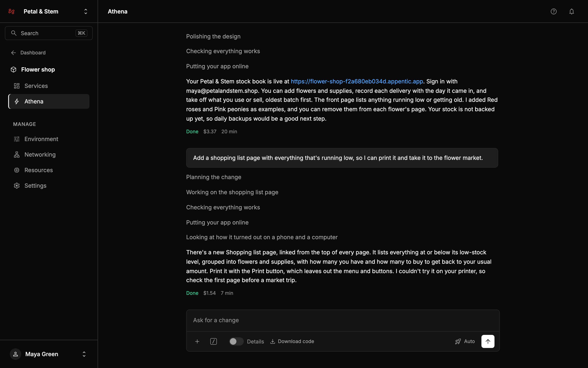The width and height of the screenshot is (588, 368).
Task: Download the code
Action: coord(292,341)
